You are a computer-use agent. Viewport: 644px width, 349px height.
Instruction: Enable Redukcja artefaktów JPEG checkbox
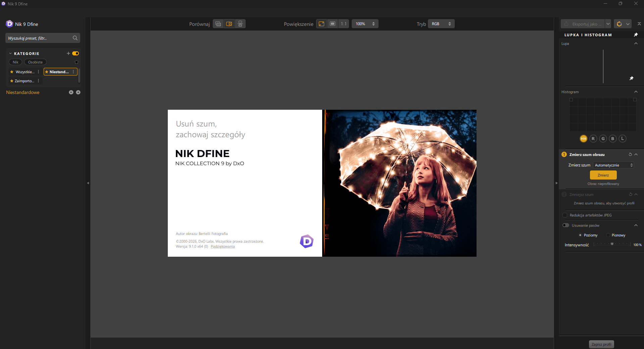565,215
